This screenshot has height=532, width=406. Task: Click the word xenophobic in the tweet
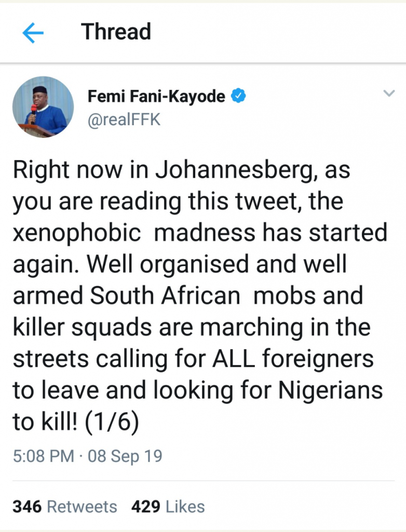pos(77,232)
